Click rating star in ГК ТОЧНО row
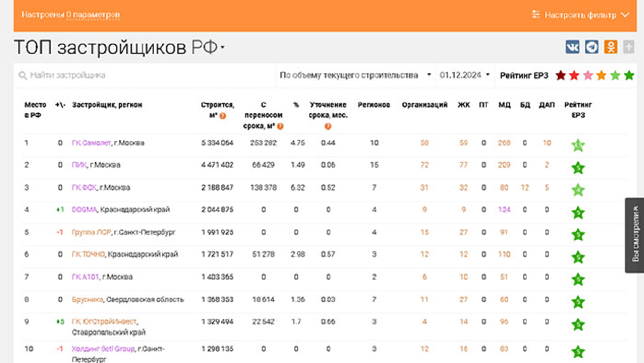 pyautogui.click(x=578, y=258)
